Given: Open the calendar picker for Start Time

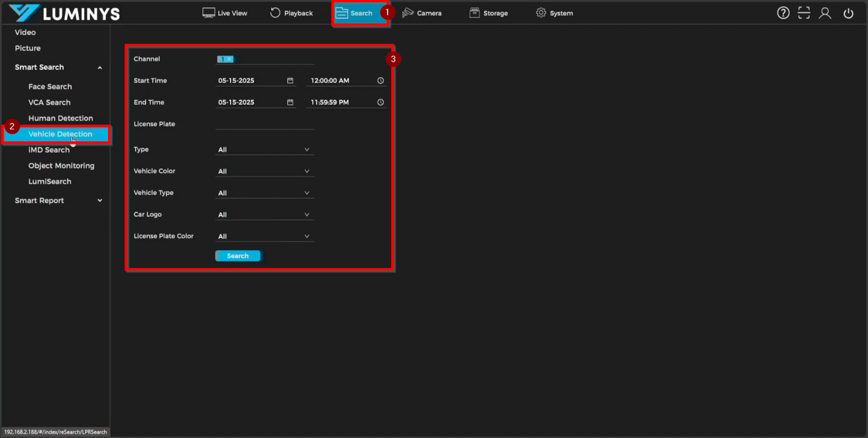Looking at the screenshot, I should (290, 80).
